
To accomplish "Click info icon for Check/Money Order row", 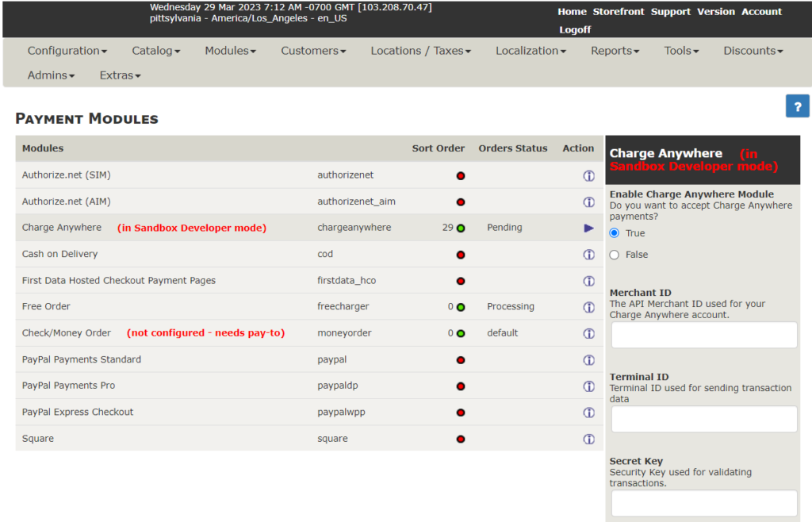I will (x=589, y=333).
